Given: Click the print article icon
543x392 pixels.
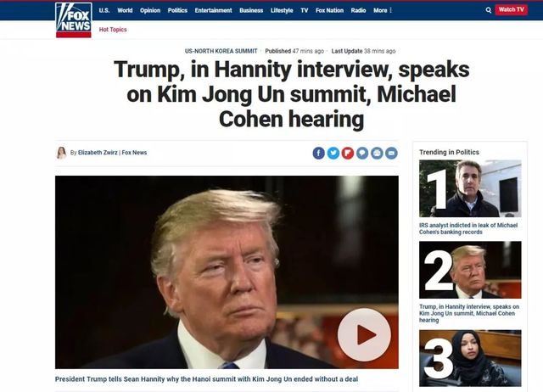Looking at the screenshot, I should pos(377,153).
